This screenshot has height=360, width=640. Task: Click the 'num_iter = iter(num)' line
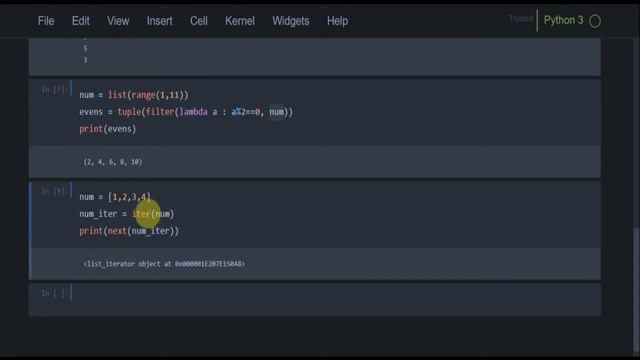127,214
